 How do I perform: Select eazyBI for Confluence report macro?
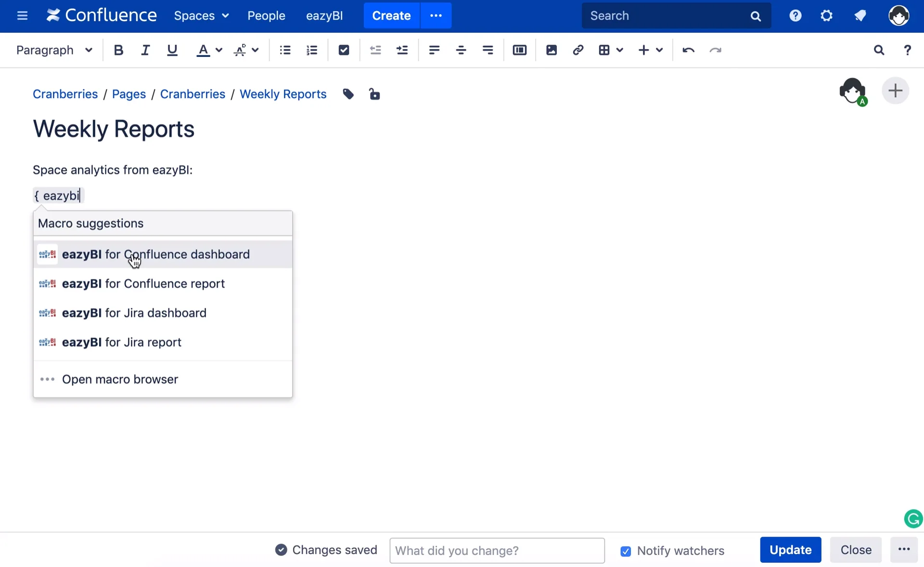coord(163,284)
